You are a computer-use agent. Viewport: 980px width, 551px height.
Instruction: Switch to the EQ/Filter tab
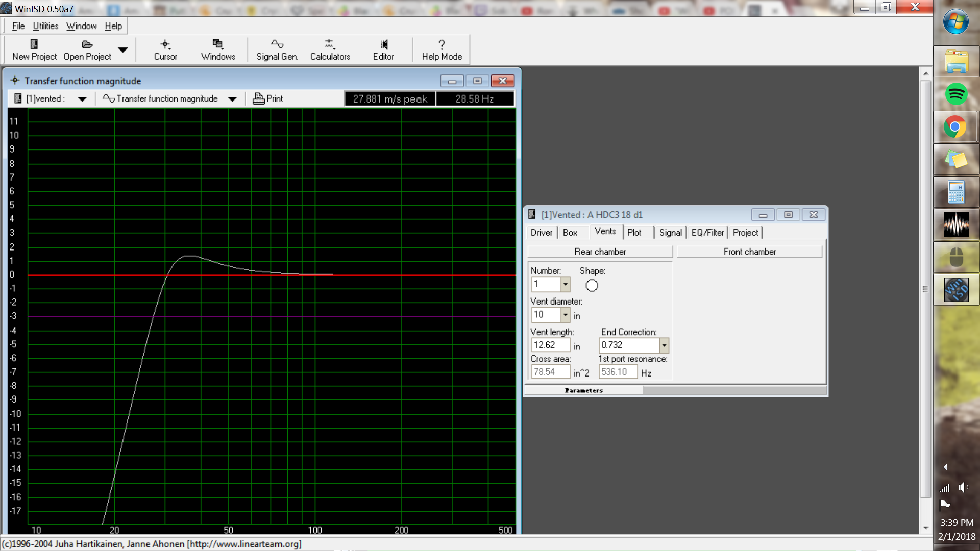click(707, 233)
